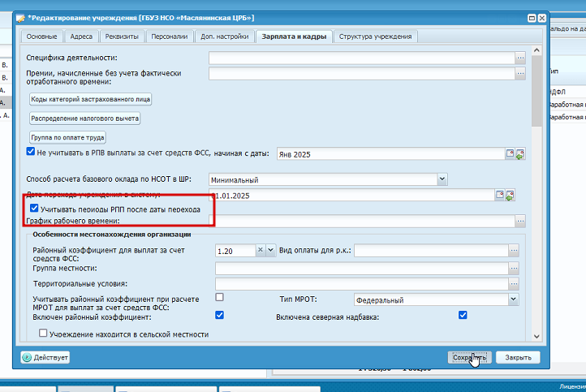Clear the районный коэффициент value 1.20
The image size is (586, 392).
(x=261, y=250)
